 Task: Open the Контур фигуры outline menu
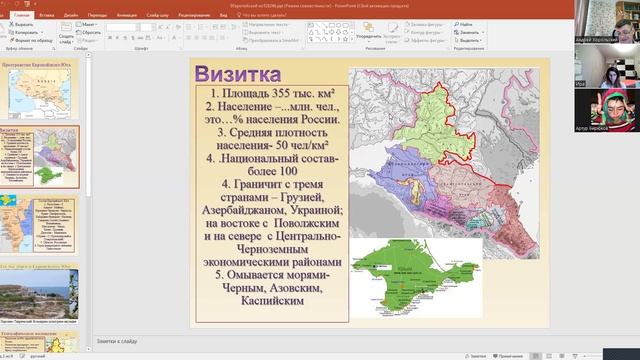pos(424,32)
